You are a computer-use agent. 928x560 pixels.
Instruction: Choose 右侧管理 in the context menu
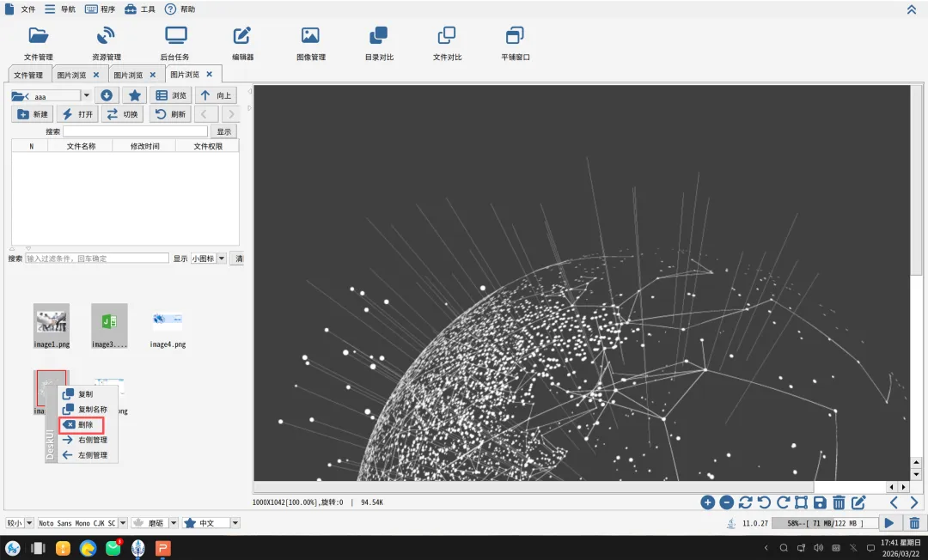point(88,440)
